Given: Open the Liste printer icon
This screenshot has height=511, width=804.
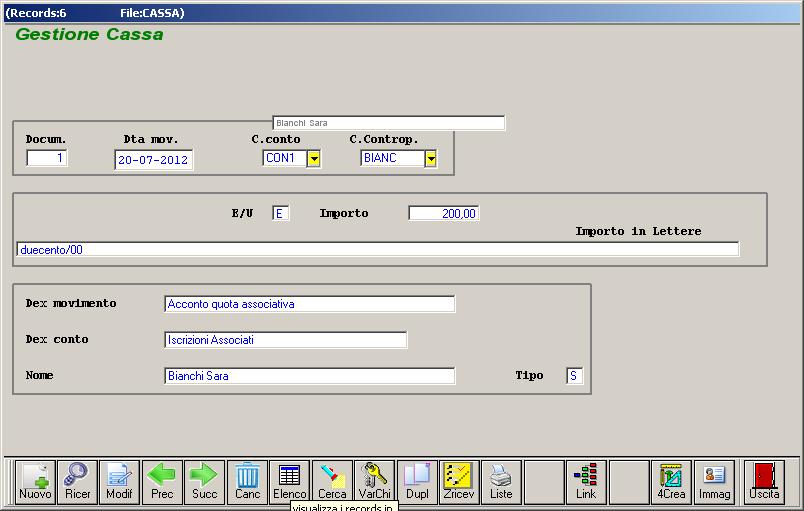Looking at the screenshot, I should (501, 481).
